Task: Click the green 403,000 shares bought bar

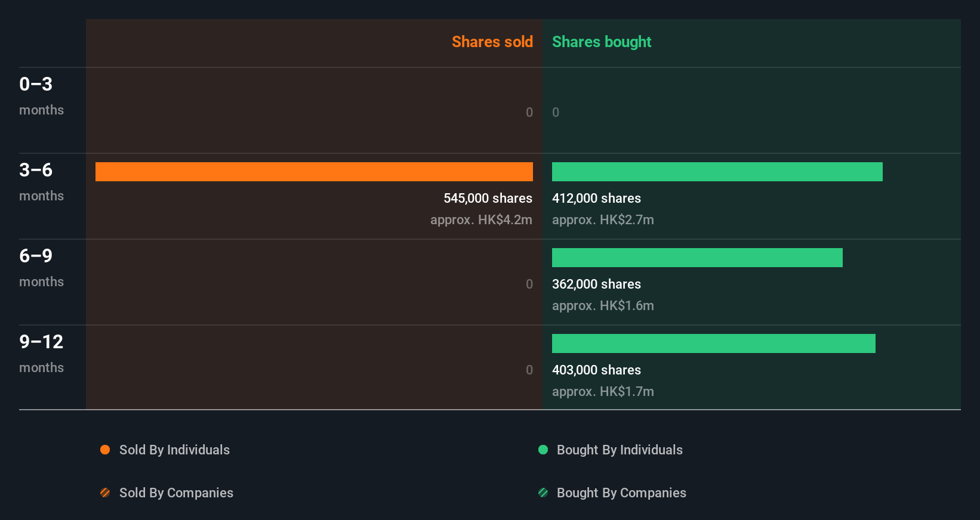Action: pos(713,343)
